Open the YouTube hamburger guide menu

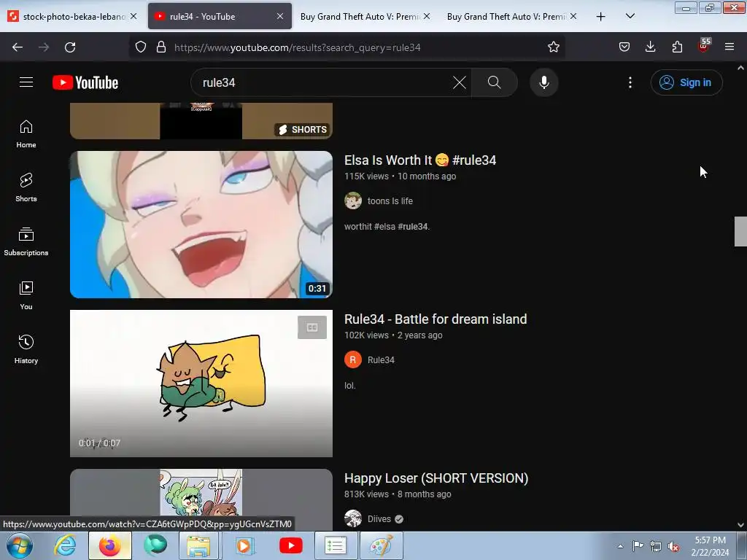click(x=26, y=82)
